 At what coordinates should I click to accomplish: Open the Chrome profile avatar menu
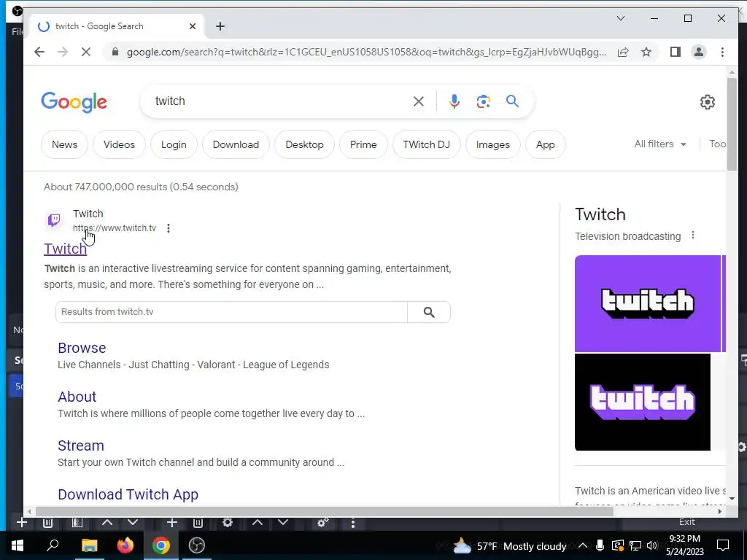pyautogui.click(x=699, y=52)
